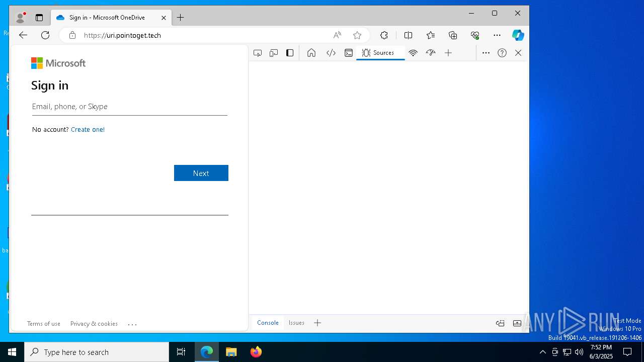Close the Sign in - Microsoft OneDrive tab

click(164, 18)
